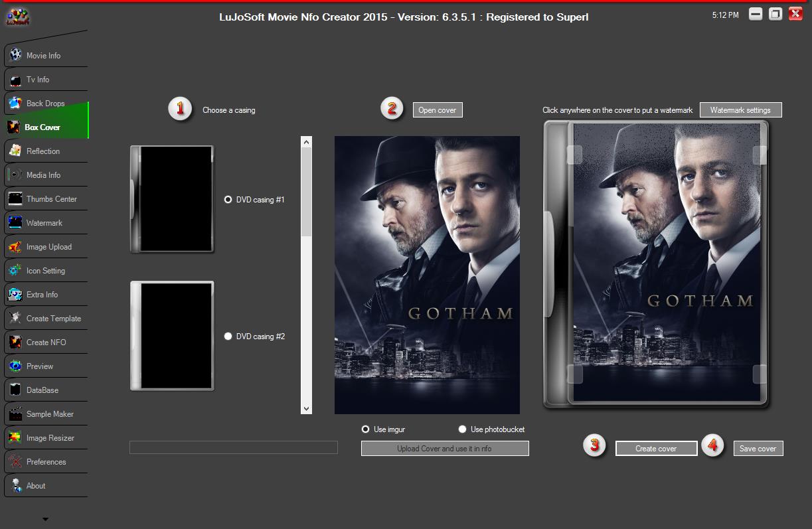Click the Movie Info film reel icon
The width and height of the screenshot is (812, 529).
(15, 55)
